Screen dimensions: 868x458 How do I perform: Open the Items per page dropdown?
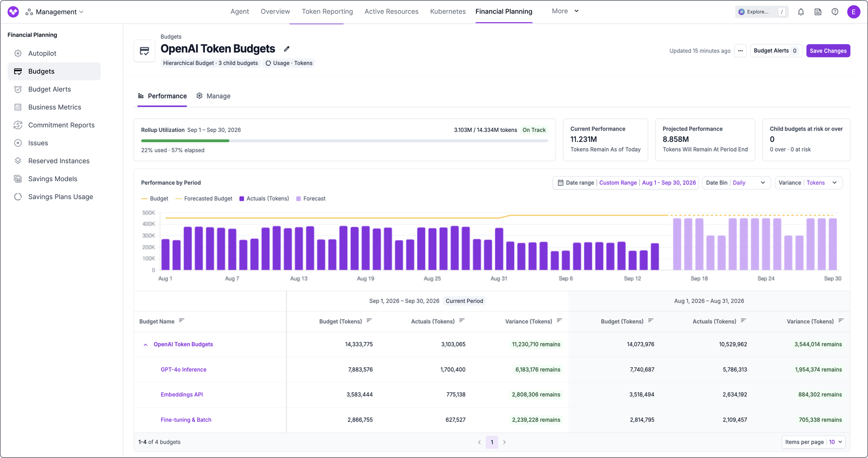pos(814,442)
